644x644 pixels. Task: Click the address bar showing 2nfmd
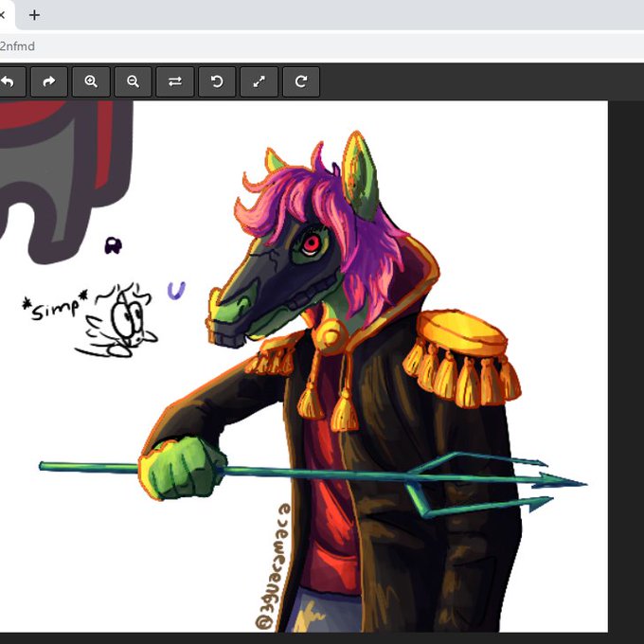(322, 46)
